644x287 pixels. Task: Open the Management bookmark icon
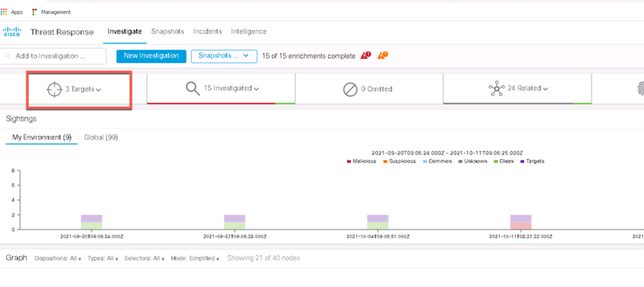(x=35, y=12)
